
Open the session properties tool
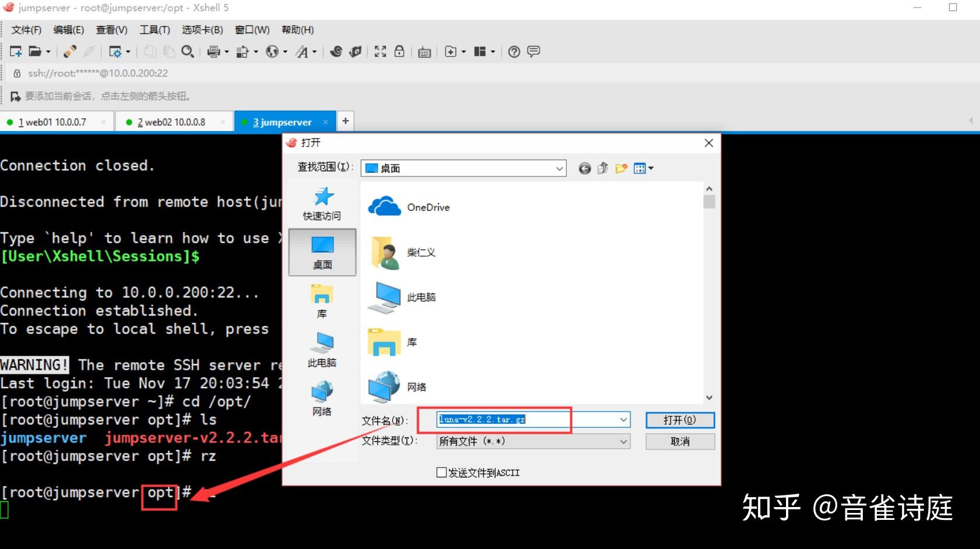pyautogui.click(x=117, y=51)
